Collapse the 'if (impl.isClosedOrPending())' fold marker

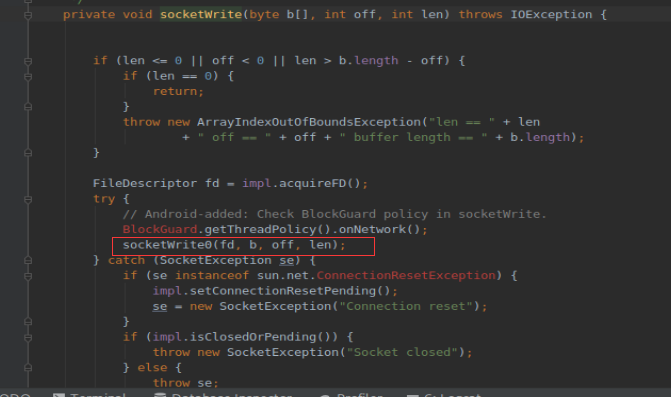pos(28,338)
